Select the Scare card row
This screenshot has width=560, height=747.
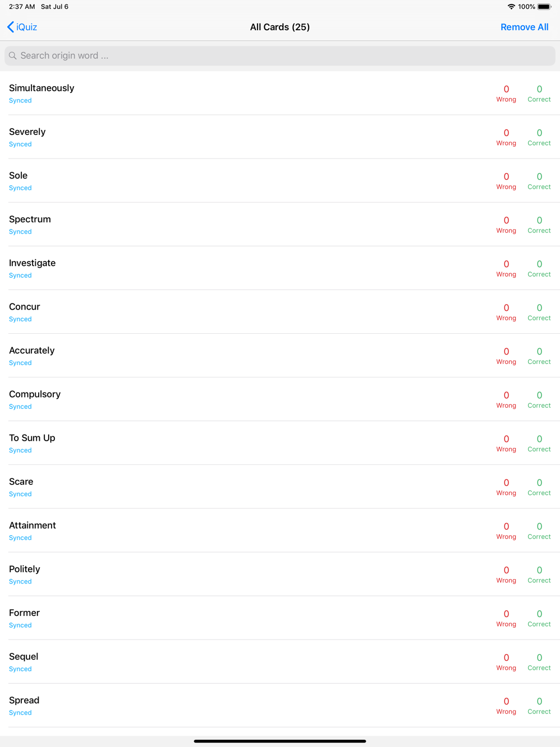click(280, 487)
